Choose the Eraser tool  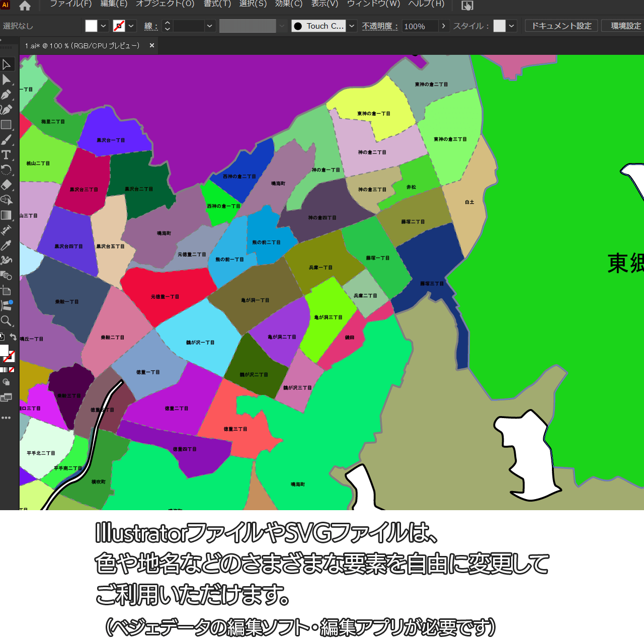click(x=7, y=185)
